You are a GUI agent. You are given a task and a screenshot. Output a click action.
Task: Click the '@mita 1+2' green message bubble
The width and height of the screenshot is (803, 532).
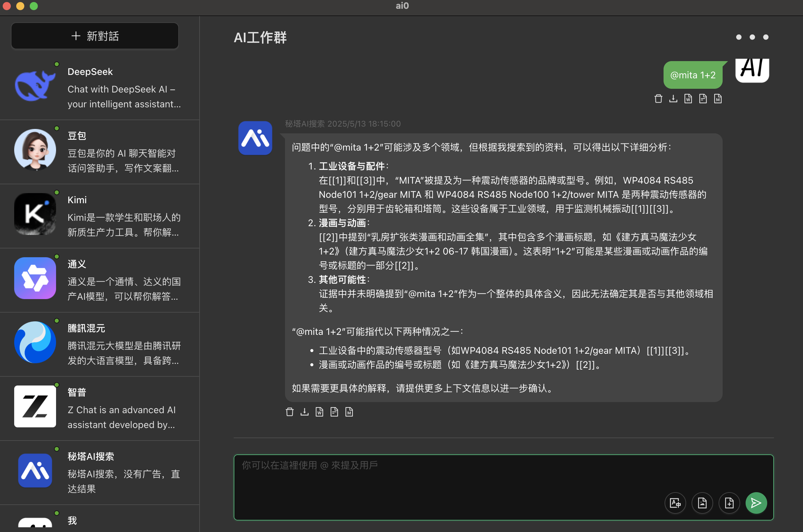(x=693, y=75)
